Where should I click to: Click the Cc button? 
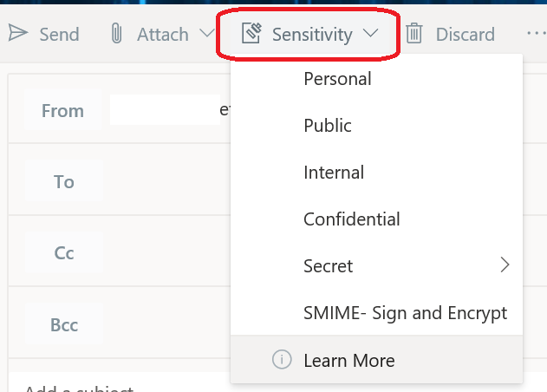click(64, 253)
